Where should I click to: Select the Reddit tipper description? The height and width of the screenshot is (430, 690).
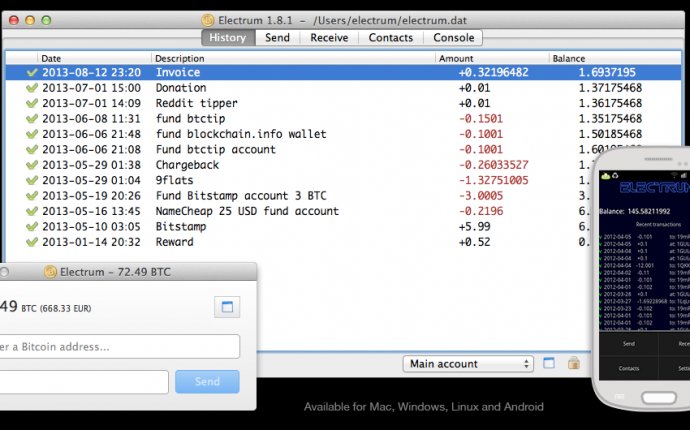click(x=197, y=103)
